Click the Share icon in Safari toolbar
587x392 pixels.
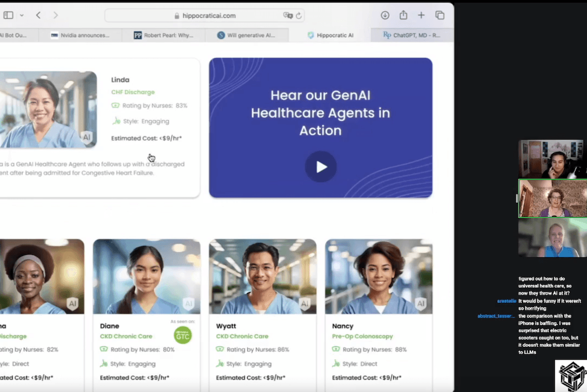tap(403, 15)
